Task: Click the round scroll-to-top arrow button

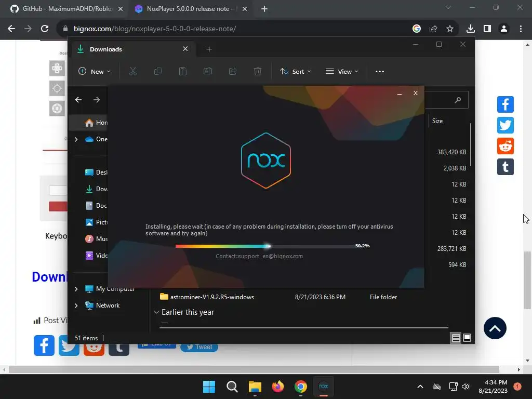Action: point(495,328)
